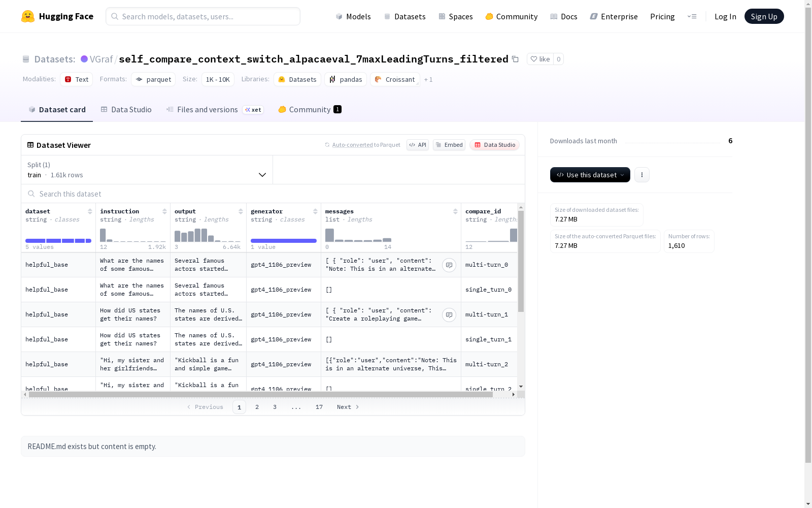Click the table's vertical scrollbar thumb

click(521, 261)
